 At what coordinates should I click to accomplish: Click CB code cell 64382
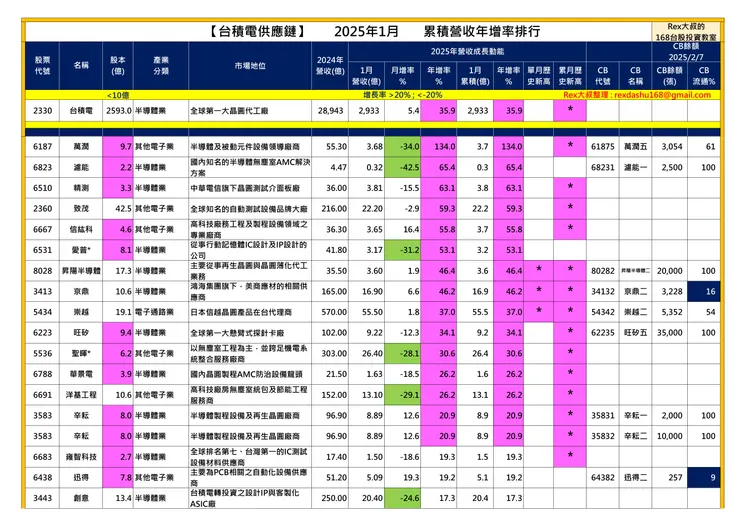pyautogui.click(x=603, y=477)
